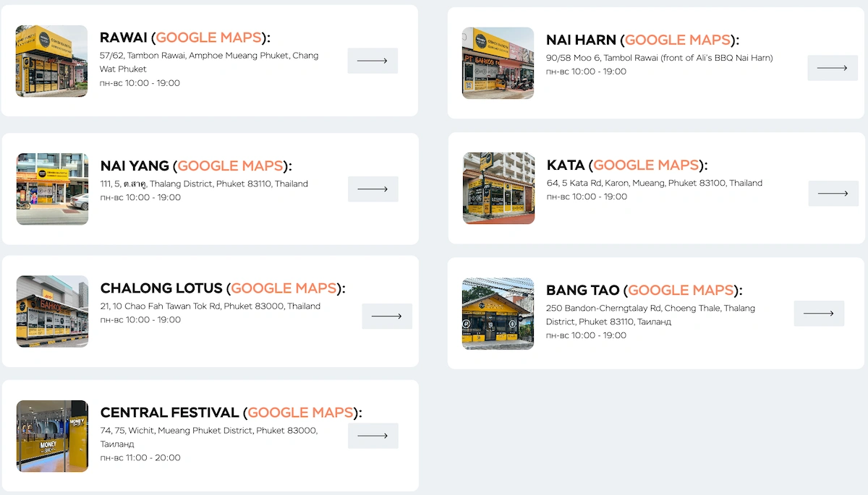This screenshot has height=495, width=868.
Task: Click the arrow button in Bang Tao card
Action: pos(818,314)
